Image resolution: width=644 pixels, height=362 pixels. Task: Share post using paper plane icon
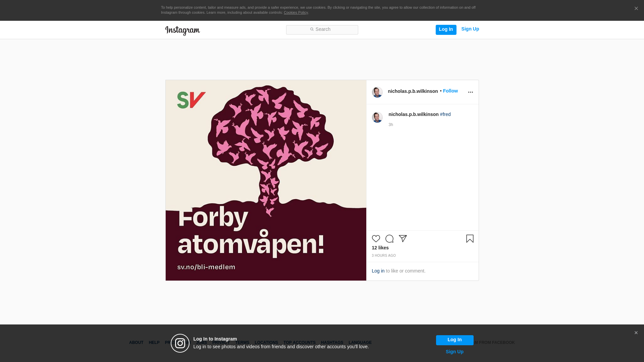click(402, 239)
